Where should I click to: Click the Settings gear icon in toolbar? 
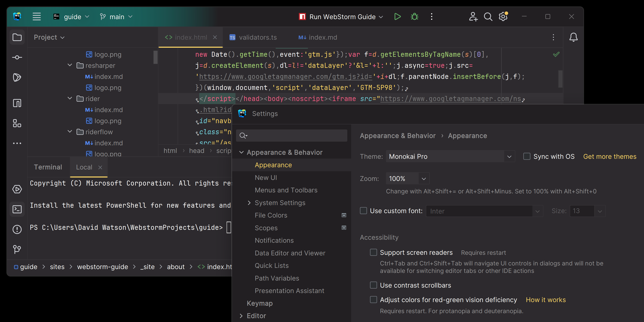503,17
